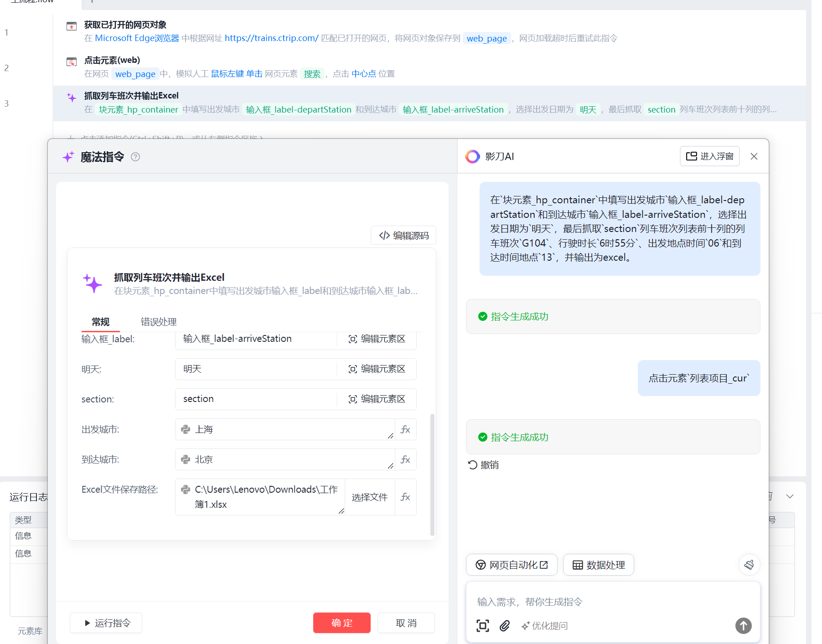Viewport: 822px width, 644px height.
Task: Select the 常规 tab
Action: point(100,322)
